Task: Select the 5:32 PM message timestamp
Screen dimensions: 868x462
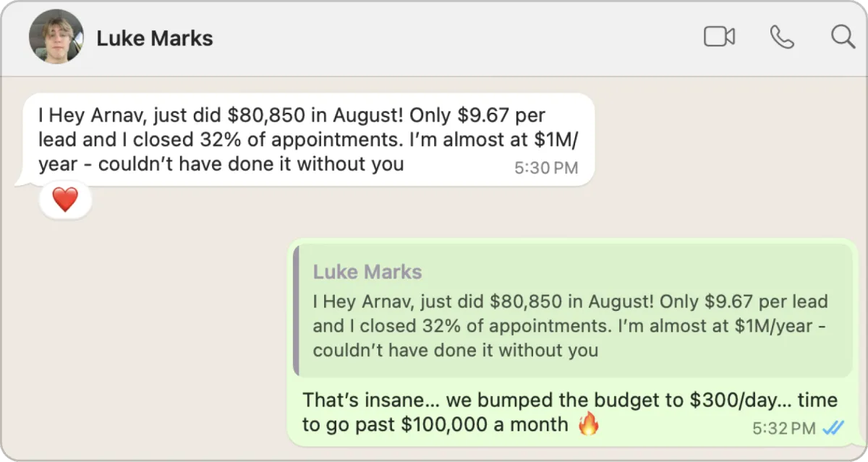Action: (783, 429)
